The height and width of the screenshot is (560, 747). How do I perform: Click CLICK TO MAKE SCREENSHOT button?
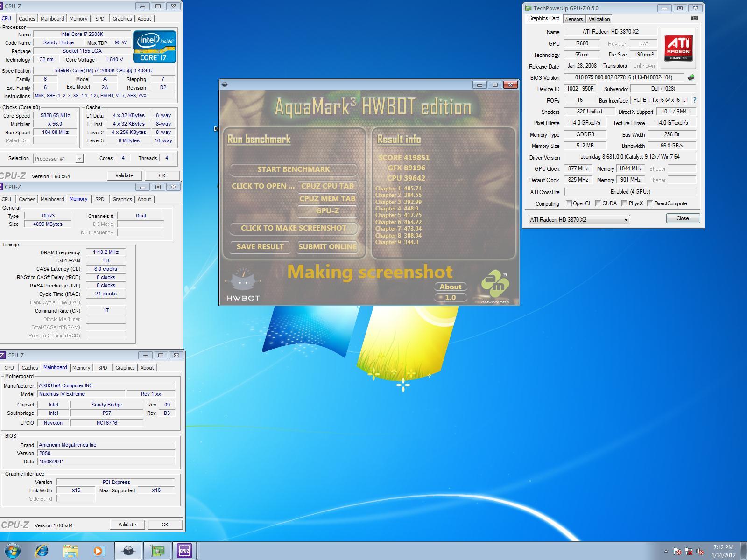click(294, 228)
